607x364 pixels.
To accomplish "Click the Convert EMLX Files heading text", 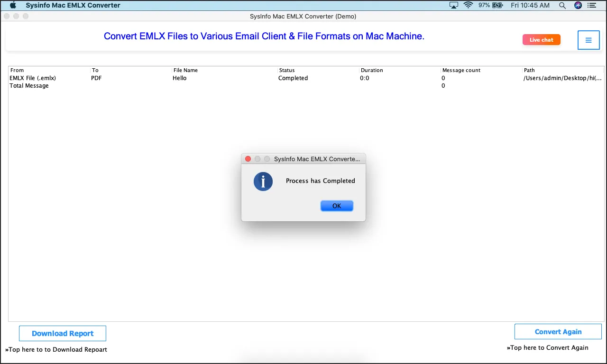I will point(264,36).
